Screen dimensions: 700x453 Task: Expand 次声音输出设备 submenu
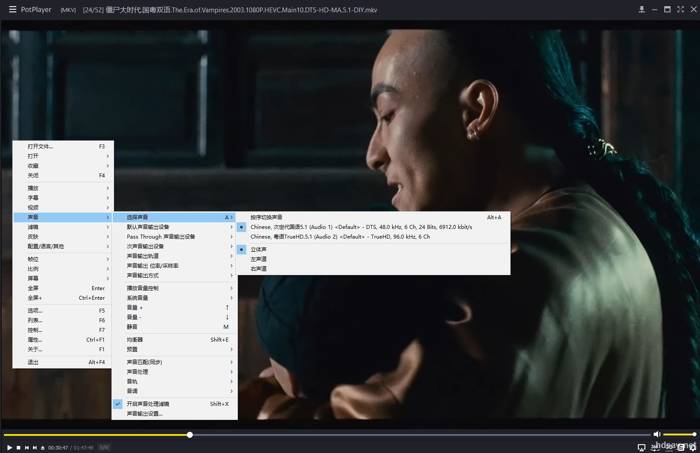tap(175, 246)
